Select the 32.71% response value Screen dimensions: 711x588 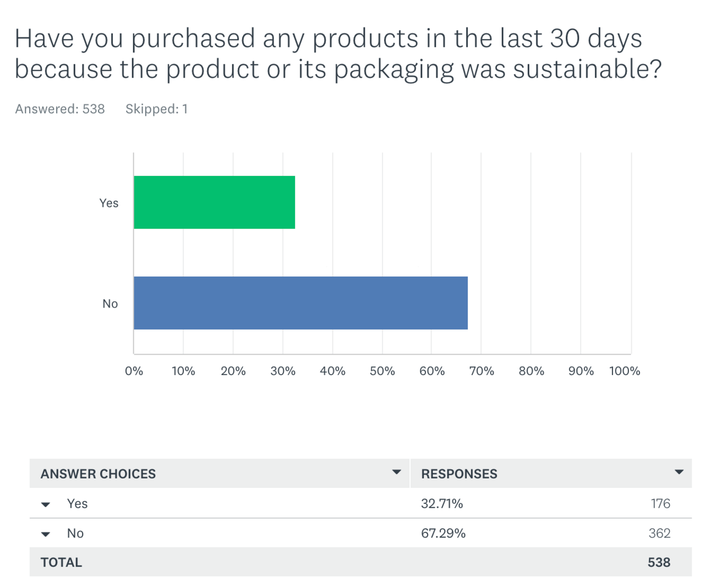(442, 503)
